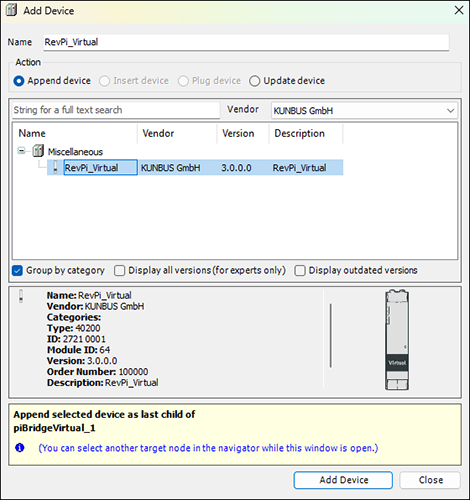Click the blue information icon
This screenshot has height=500, width=470.
(20, 447)
